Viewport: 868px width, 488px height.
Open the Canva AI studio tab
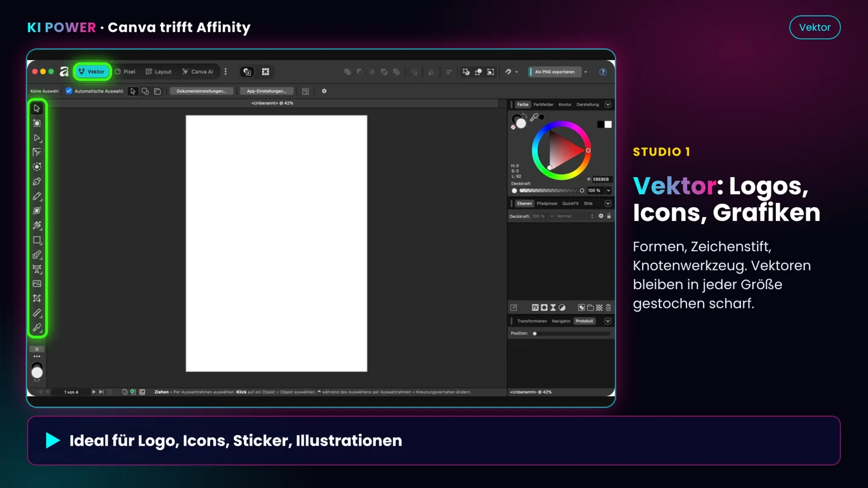click(198, 72)
